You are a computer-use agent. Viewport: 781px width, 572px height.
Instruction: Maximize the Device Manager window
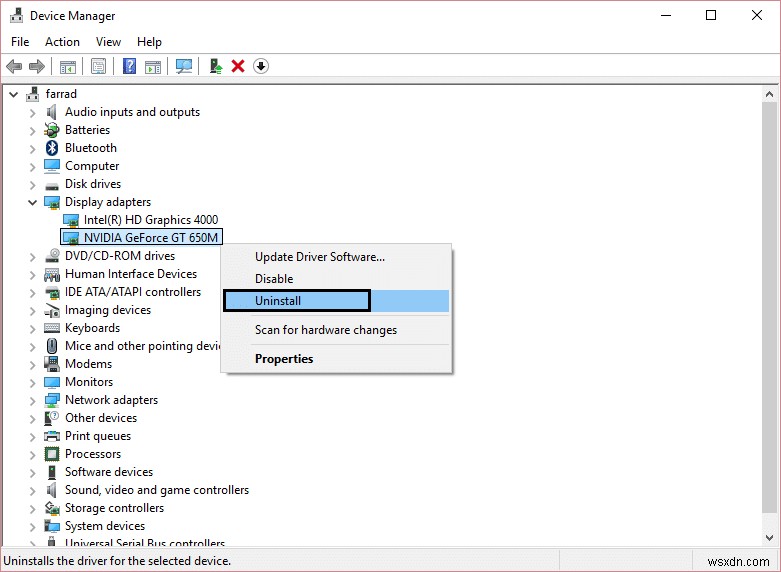click(x=711, y=15)
